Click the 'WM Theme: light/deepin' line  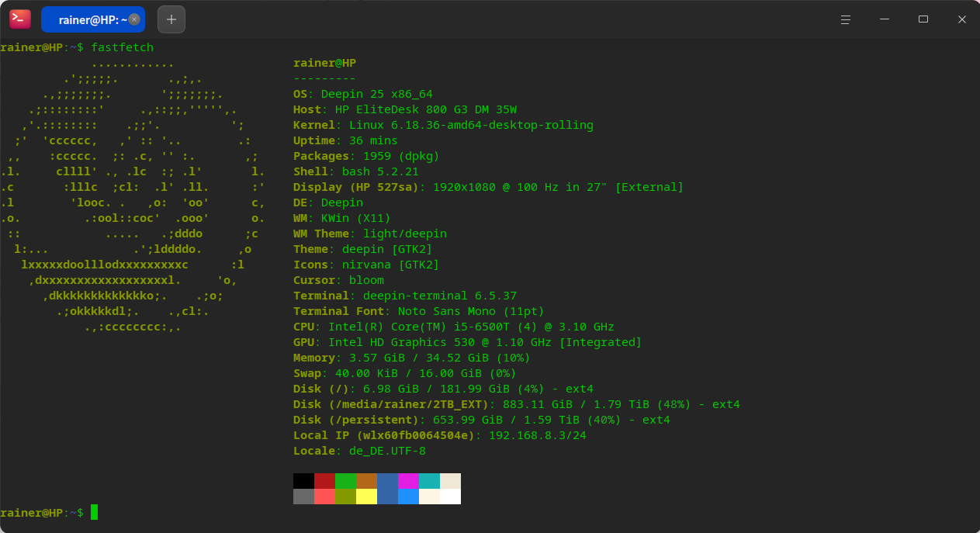370,234
